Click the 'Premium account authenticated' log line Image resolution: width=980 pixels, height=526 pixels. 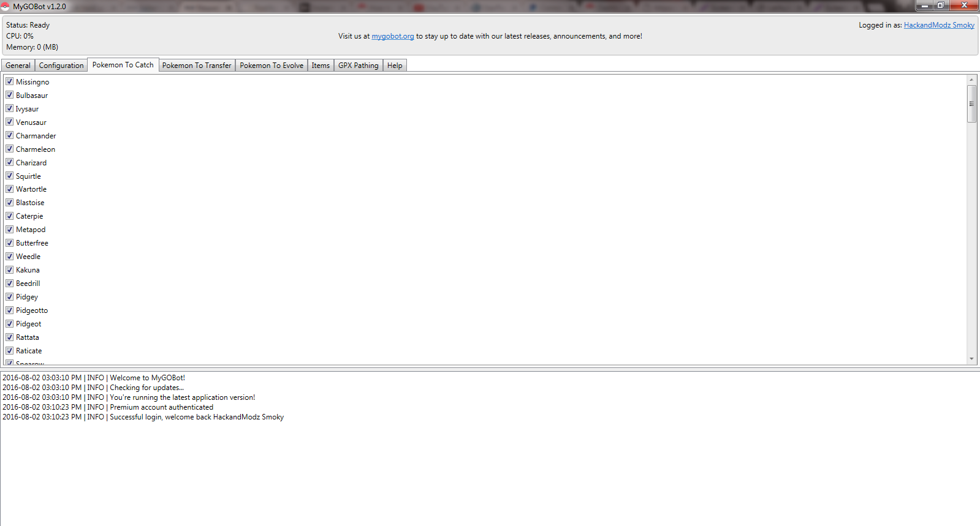tap(108, 407)
